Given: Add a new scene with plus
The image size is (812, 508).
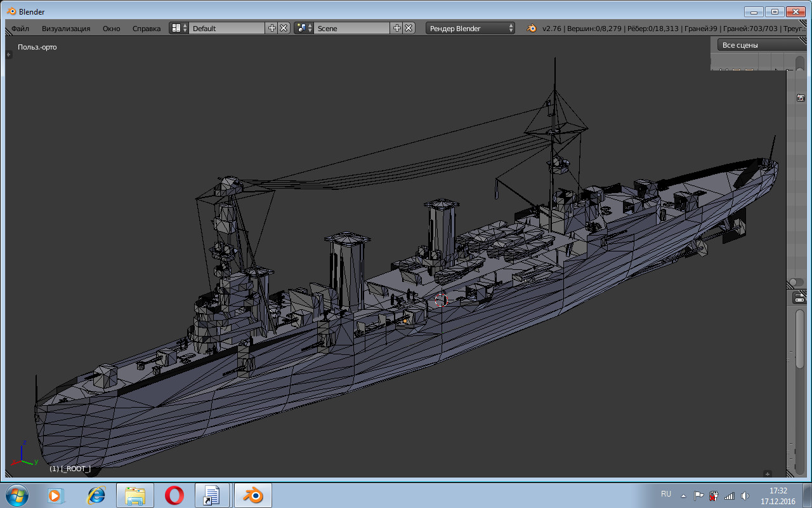Looking at the screenshot, I should [397, 28].
